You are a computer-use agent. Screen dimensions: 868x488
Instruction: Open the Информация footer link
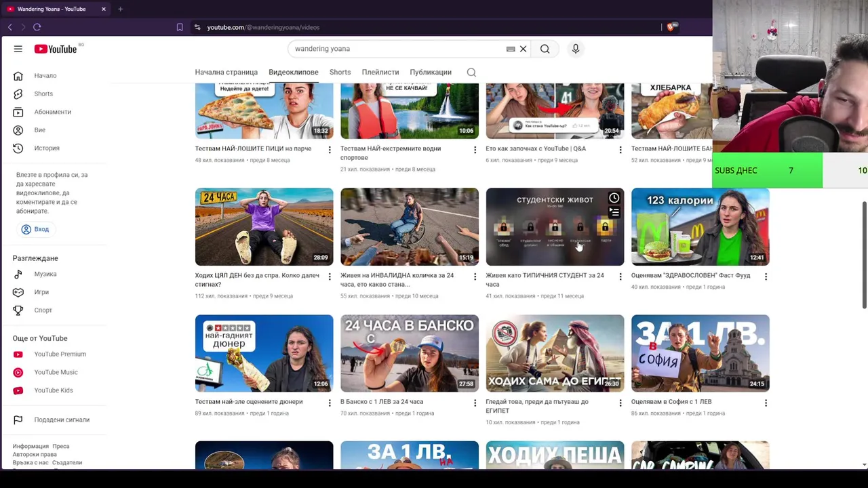(31, 447)
